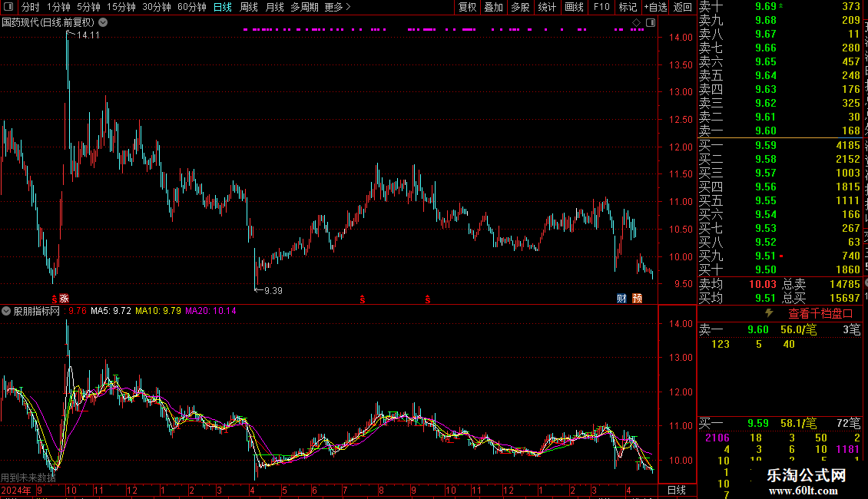Click the 标记 mark button
868x499 pixels.
628,7
